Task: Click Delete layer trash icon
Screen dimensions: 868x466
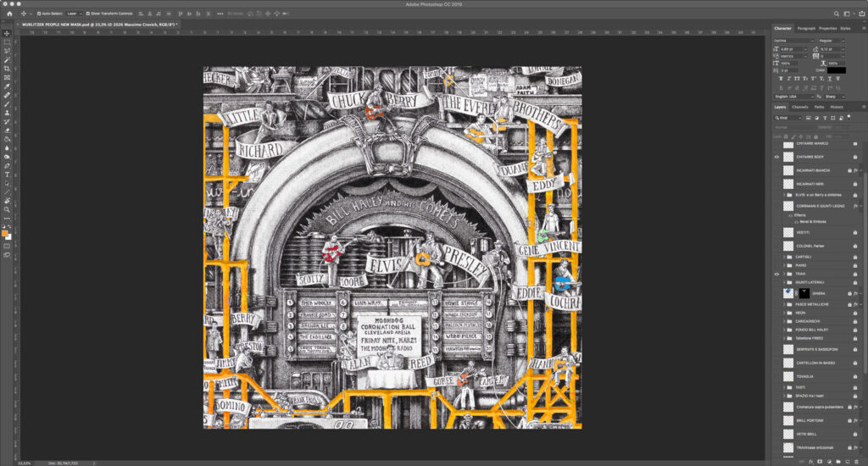Action: pos(856,462)
